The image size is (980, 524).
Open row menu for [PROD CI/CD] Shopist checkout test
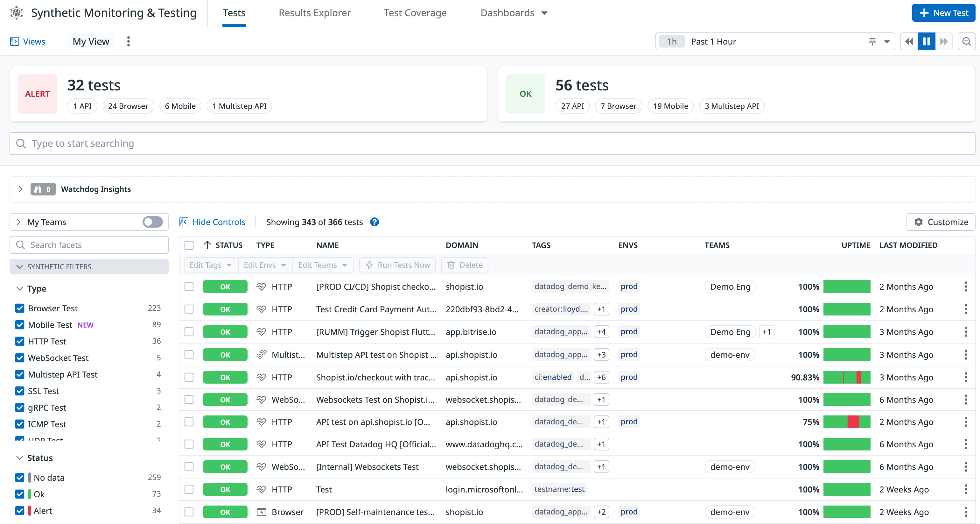coord(966,287)
